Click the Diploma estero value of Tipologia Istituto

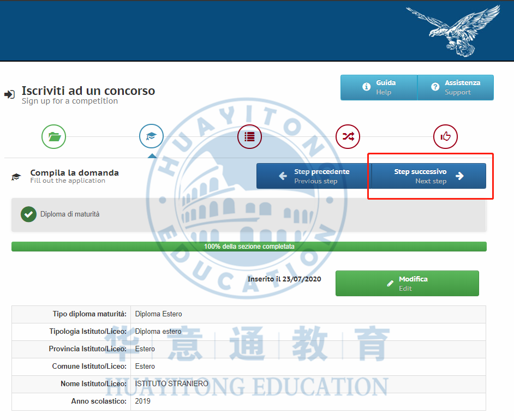[158, 331]
